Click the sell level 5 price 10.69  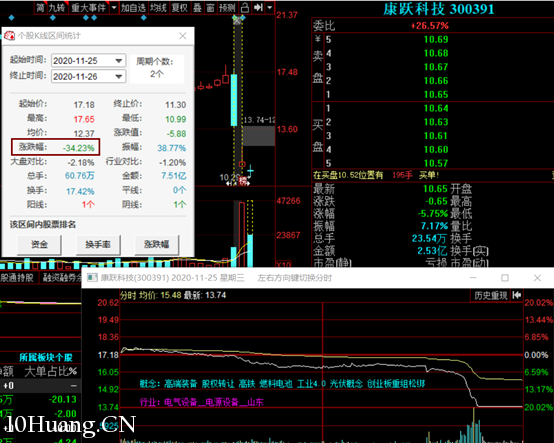[436, 39]
